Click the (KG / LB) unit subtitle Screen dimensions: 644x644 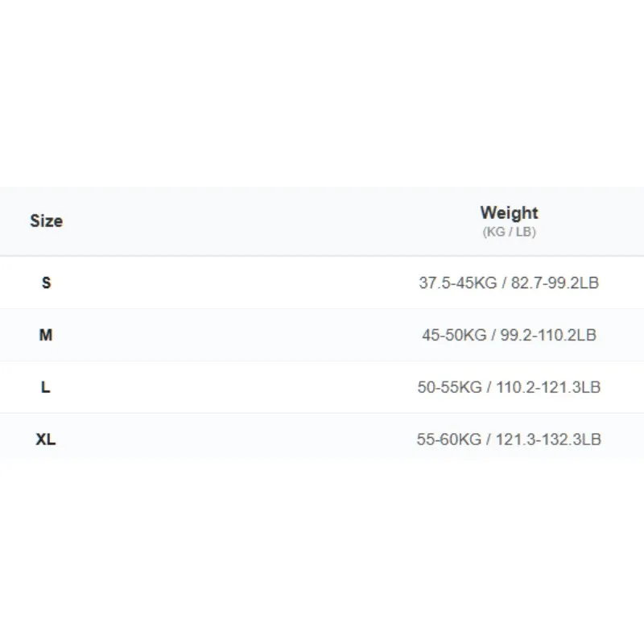pos(509,232)
